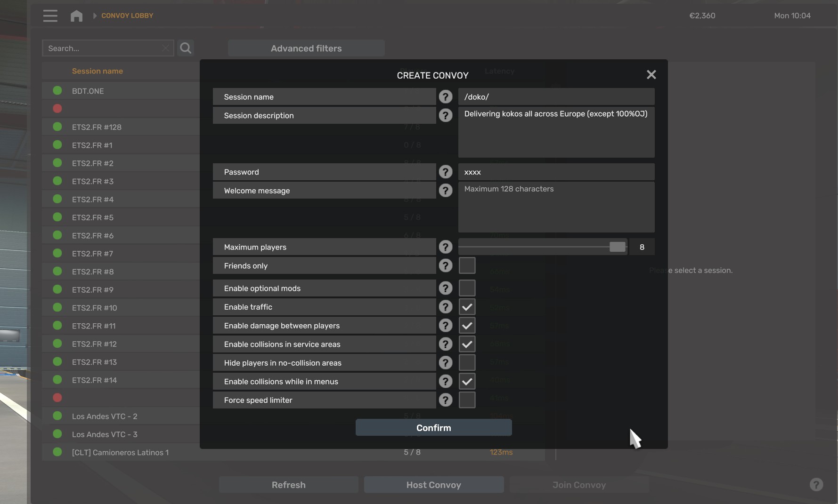The image size is (838, 504).
Task: Open help for Enable optional mods
Action: 445,288
